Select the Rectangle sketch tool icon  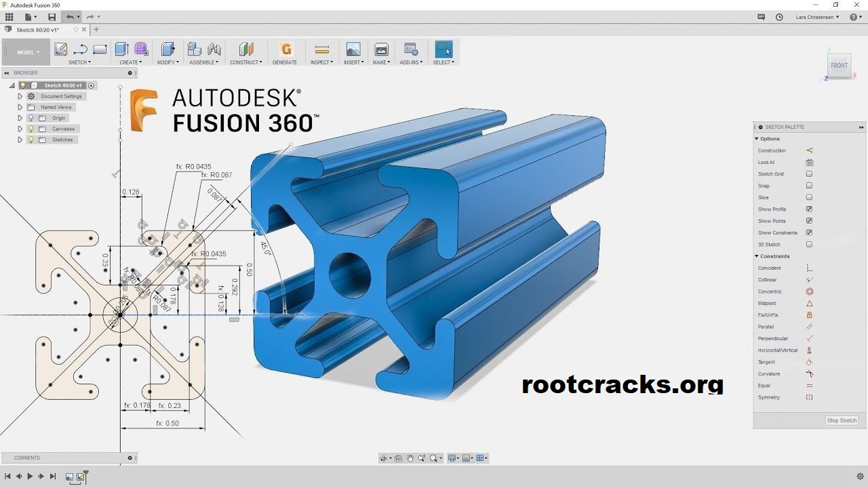pos(100,49)
